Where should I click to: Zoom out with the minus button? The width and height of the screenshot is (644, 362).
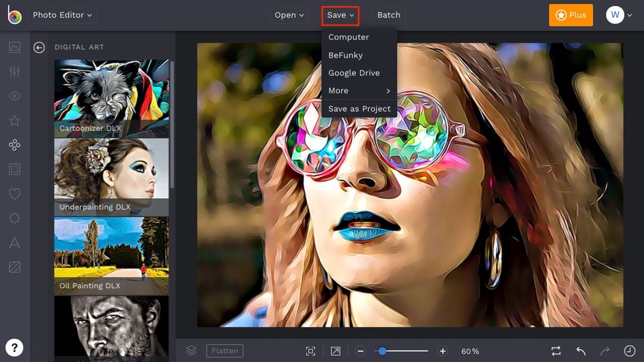361,351
